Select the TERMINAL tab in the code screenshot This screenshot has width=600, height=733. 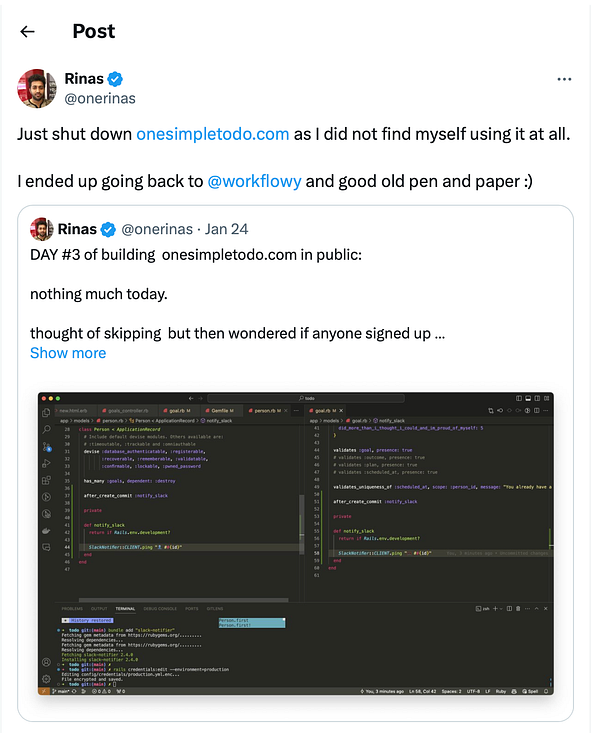[125, 608]
